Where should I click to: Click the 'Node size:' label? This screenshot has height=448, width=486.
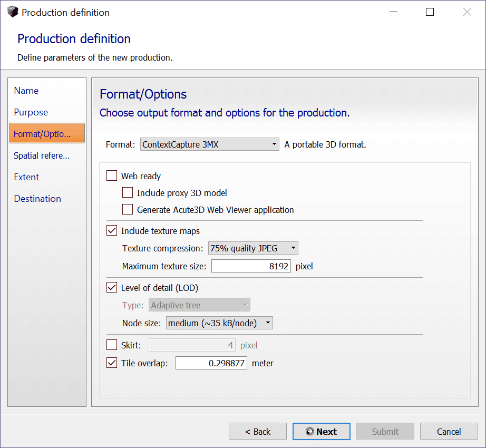(x=142, y=323)
